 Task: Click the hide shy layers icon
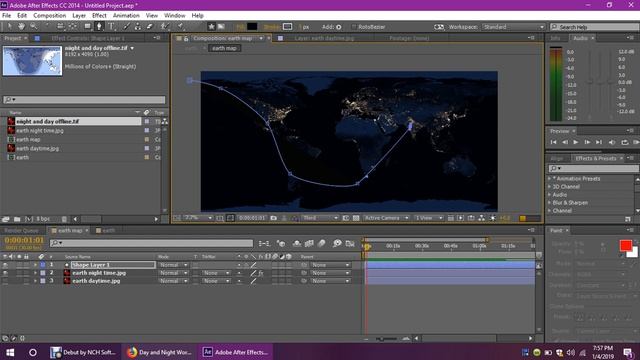coord(297,244)
